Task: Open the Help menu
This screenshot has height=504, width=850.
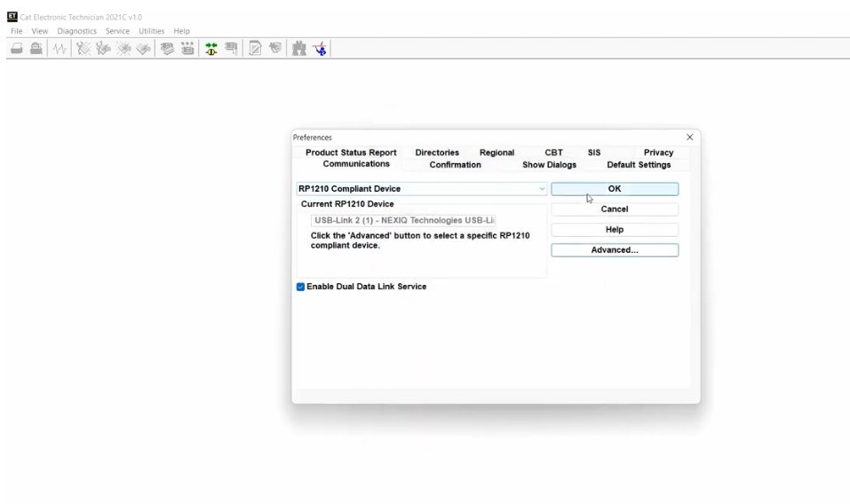Action: click(x=181, y=31)
